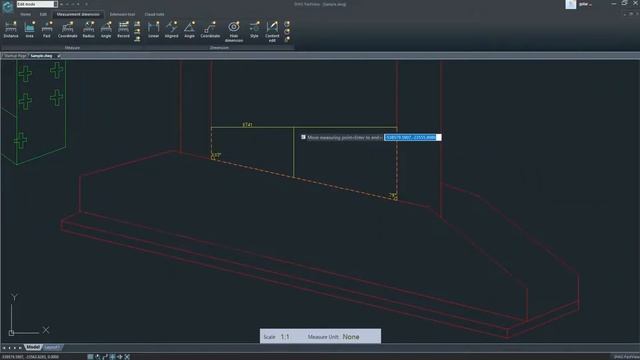
Task: Open the Measurement dimension ribbon tab
Action: click(78, 14)
